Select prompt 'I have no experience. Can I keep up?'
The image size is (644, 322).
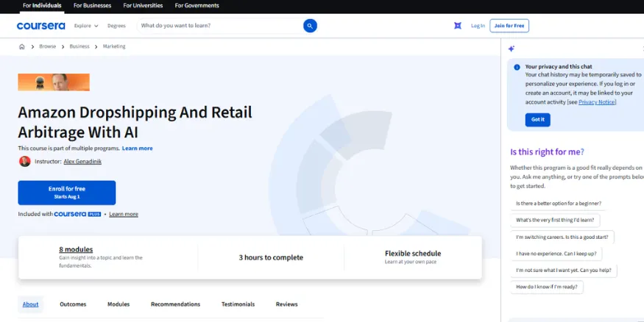[556, 254]
